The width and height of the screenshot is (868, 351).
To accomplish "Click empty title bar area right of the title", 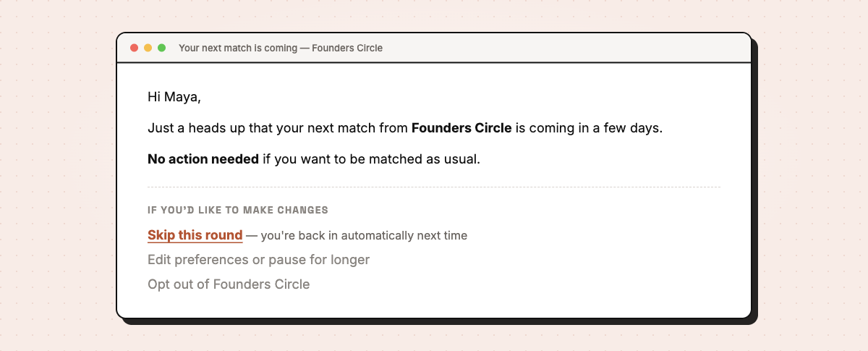I will (564, 48).
